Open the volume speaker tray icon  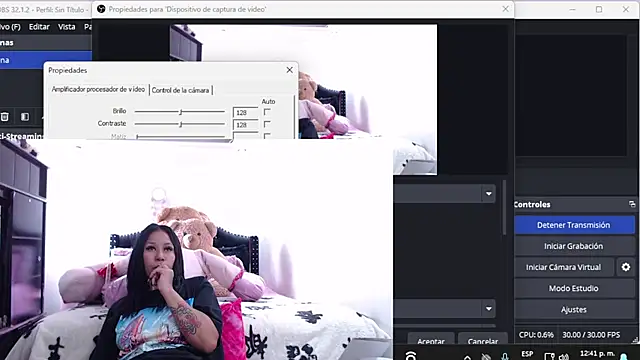click(564, 356)
